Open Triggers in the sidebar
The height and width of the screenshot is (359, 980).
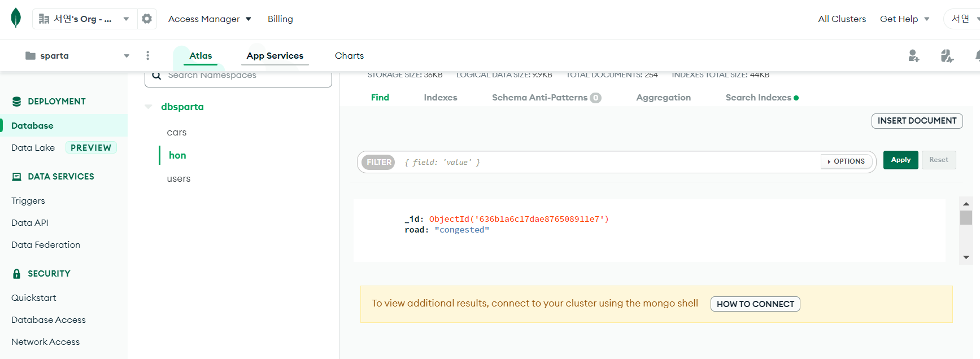pos(28,200)
